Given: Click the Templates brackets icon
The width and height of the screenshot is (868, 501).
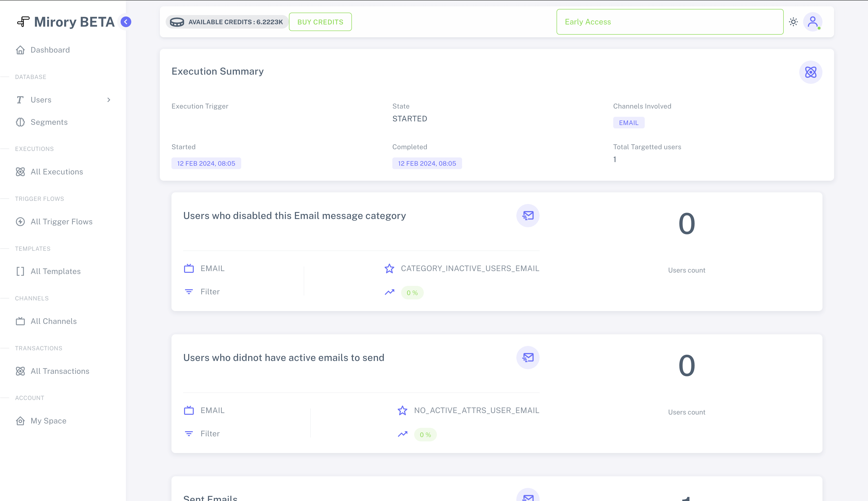Looking at the screenshot, I should [20, 271].
